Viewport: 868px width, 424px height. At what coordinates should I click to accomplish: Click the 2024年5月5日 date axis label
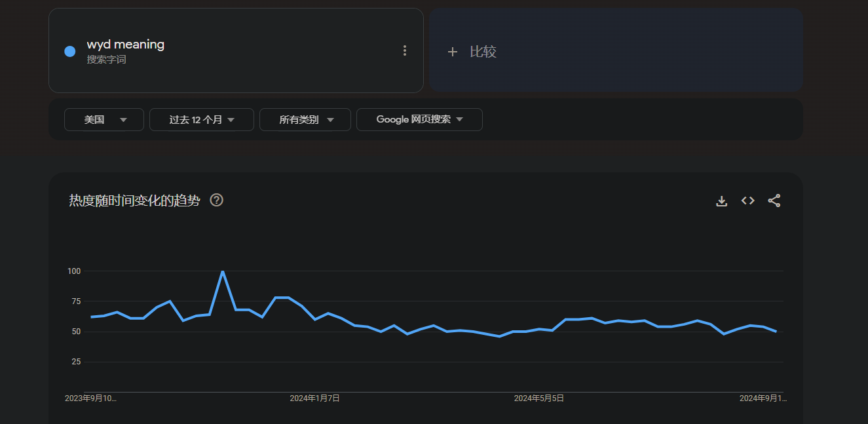pos(538,398)
